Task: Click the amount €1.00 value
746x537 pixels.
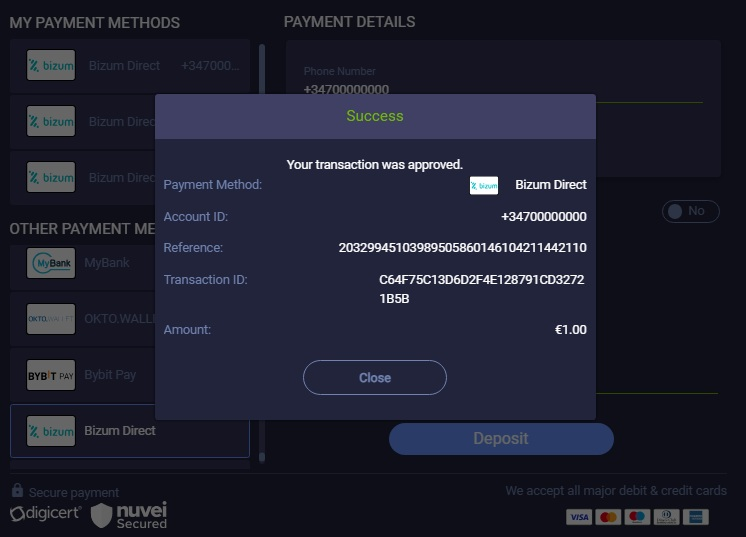Action: point(570,330)
